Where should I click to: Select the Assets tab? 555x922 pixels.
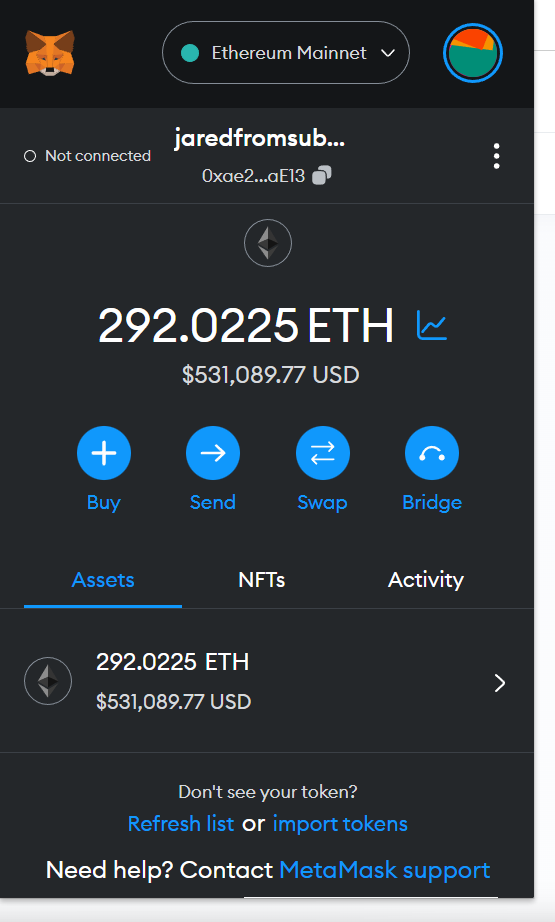click(x=103, y=580)
